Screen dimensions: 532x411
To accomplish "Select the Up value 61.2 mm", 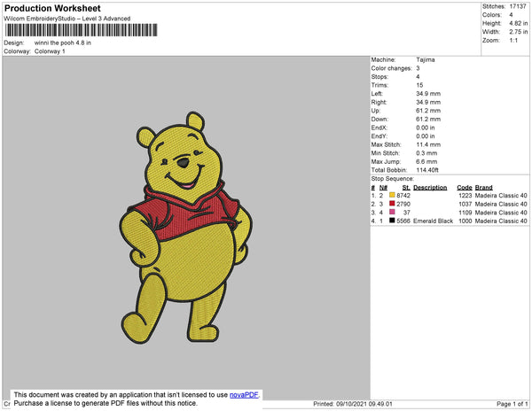I will tap(428, 111).
